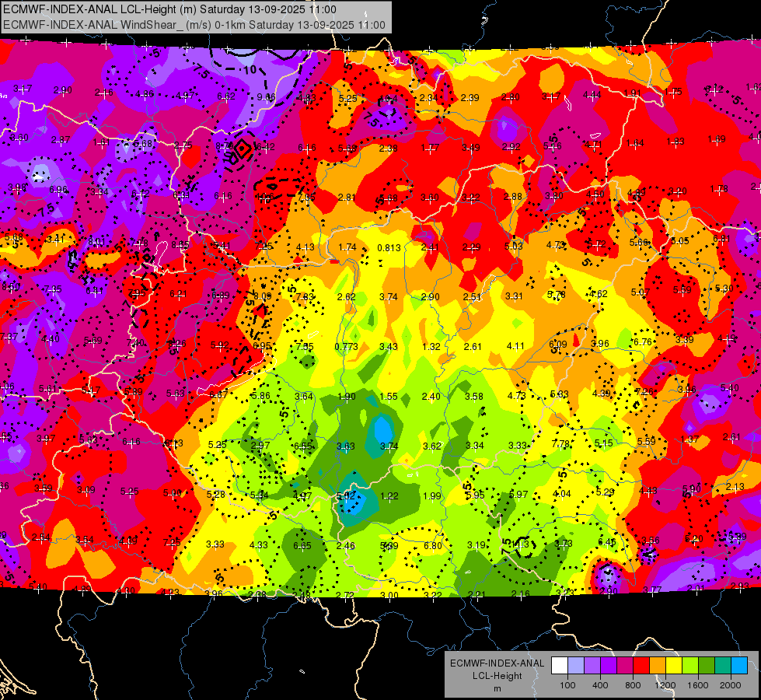Click the grid value 2.51
Screen dimensions: 761x700
pos(473,297)
